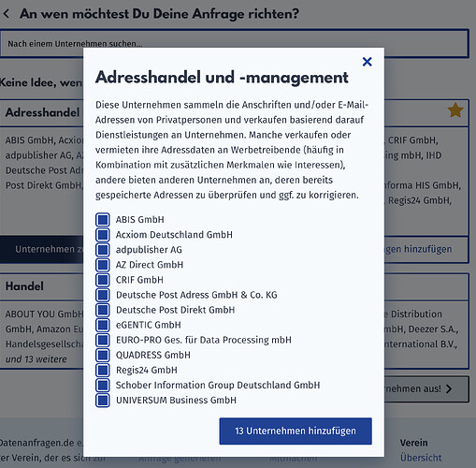Viewport: 476px width, 468px height.
Task: Click '13 Unternehmen hinzufügen' button
Action: [296, 431]
